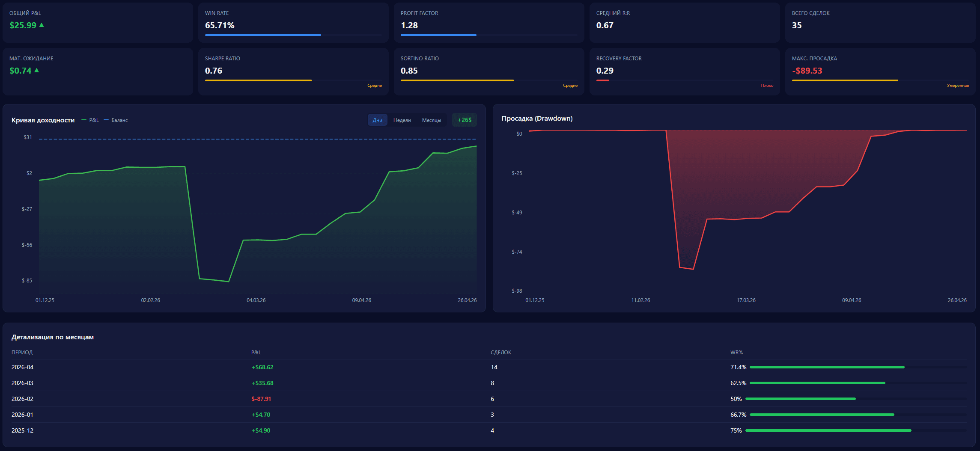Viewport: 980px width, 451px height.
Task: Click the WR% bar for 2026-03
Action: 858,383
